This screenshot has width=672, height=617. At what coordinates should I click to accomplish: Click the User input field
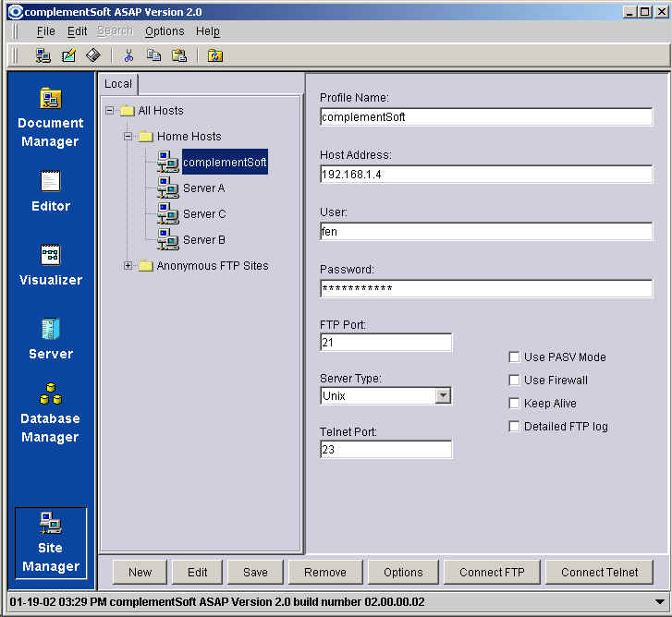[x=486, y=232]
